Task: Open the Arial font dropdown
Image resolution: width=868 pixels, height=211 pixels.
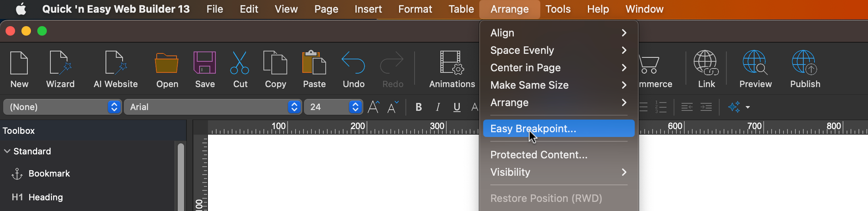Action: click(212, 107)
